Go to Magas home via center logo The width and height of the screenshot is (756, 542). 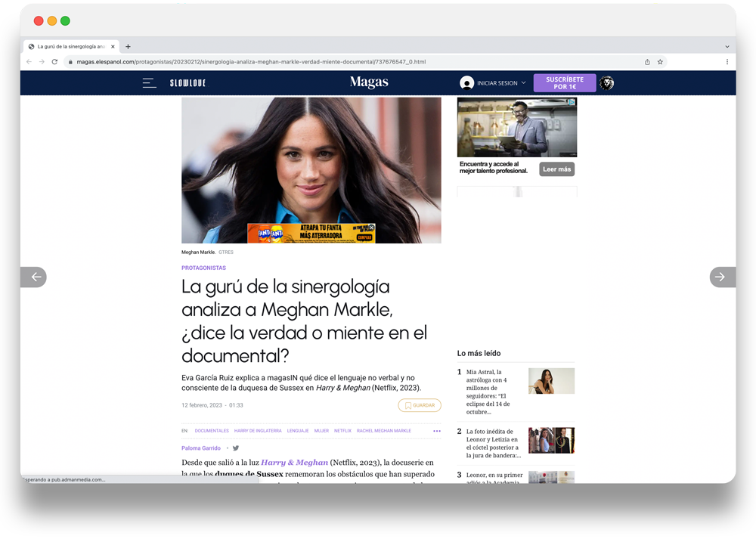pyautogui.click(x=369, y=82)
